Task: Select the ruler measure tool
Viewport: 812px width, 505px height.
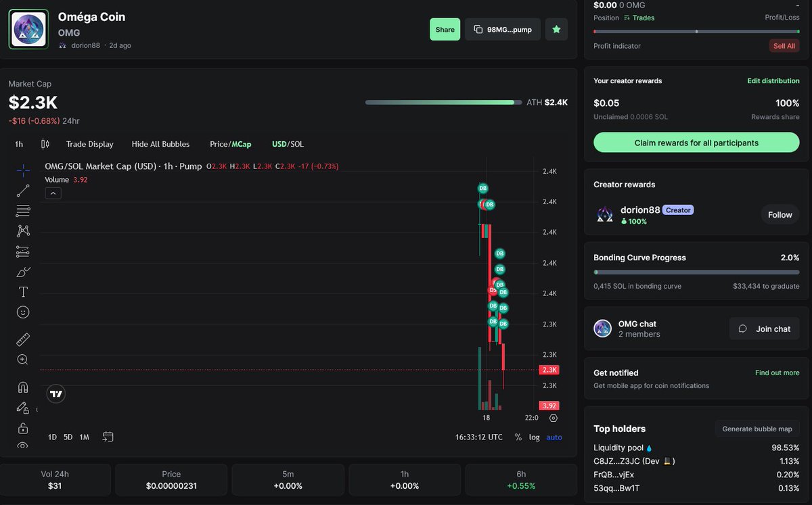Action: [x=23, y=339]
